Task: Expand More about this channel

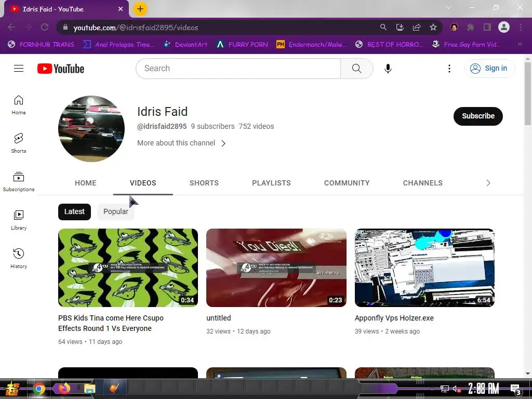Action: tap(181, 143)
